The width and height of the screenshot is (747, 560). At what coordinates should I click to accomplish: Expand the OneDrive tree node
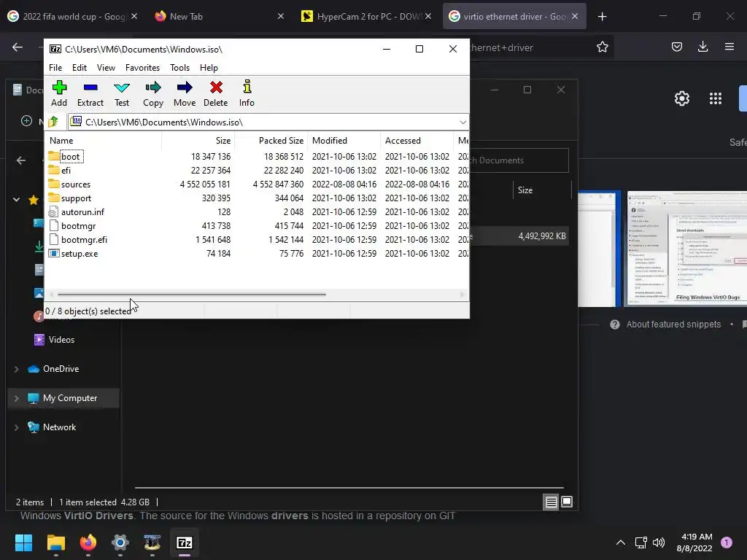[x=16, y=369]
